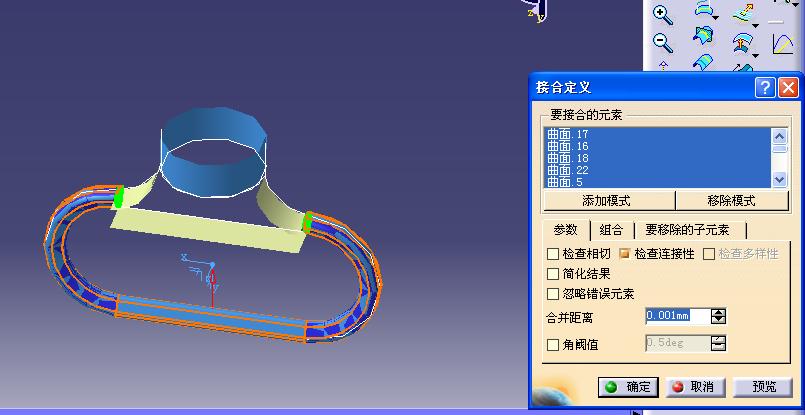Image resolution: width=805 pixels, height=415 pixels.
Task: Select the translate surface tool icon
Action: tap(743, 14)
